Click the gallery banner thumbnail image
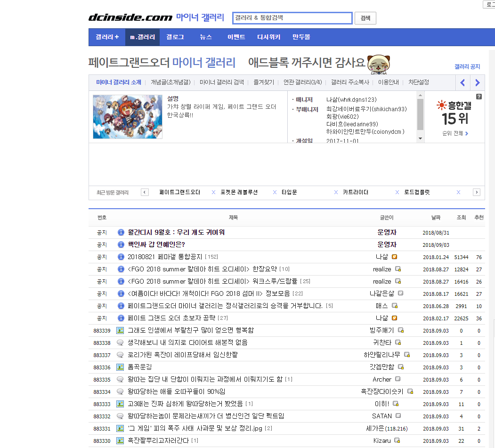This screenshot has width=495, height=448. tap(127, 116)
